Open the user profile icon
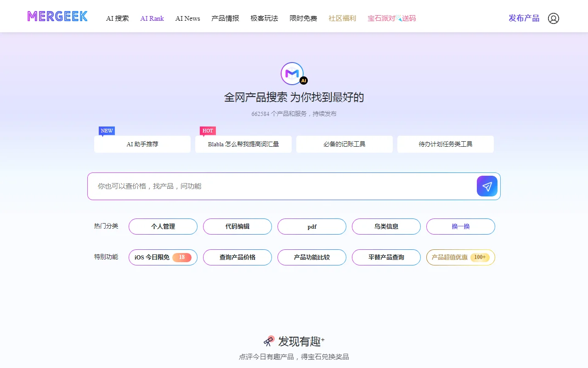The height and width of the screenshot is (368, 588). point(554,18)
